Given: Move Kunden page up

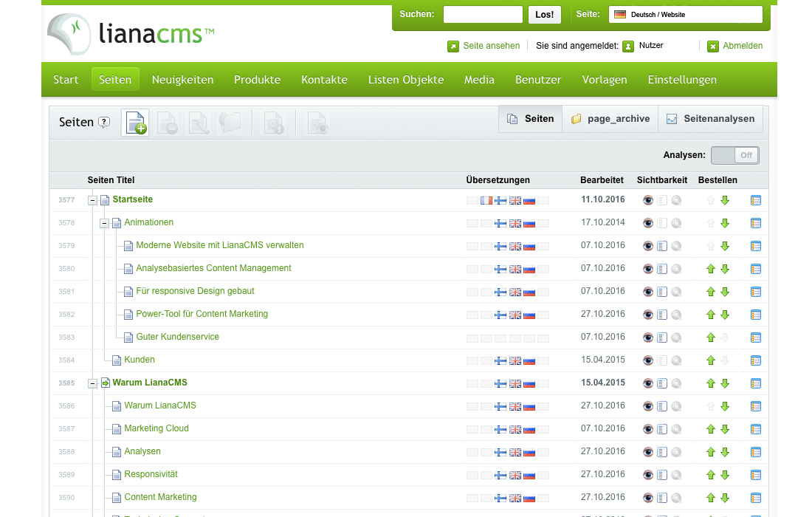Looking at the screenshot, I should pos(710,360).
